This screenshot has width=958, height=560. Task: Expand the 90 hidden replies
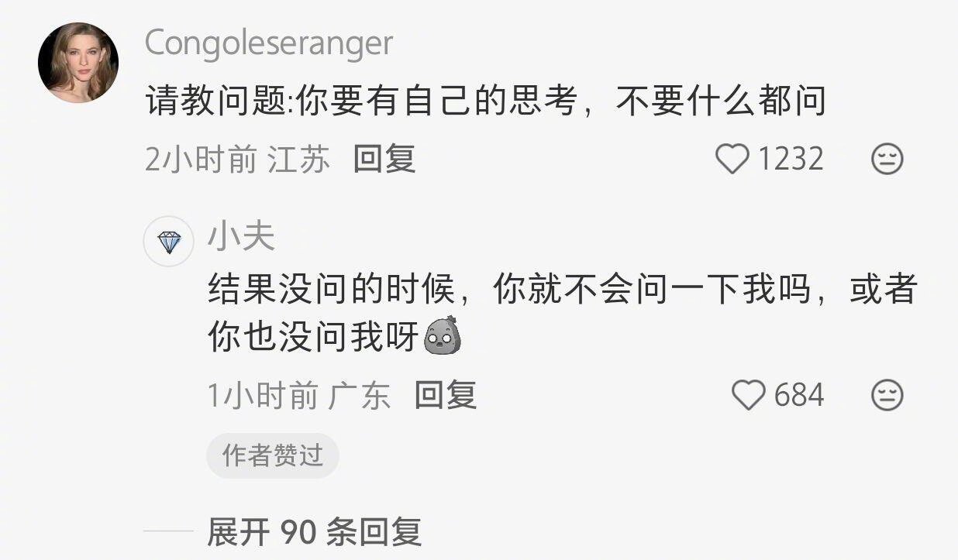tap(314, 532)
